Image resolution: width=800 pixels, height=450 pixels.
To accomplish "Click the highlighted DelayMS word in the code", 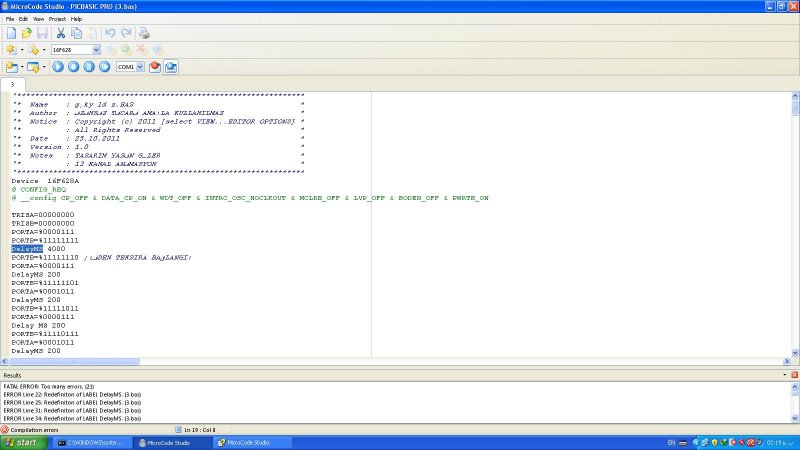I will [x=27, y=249].
